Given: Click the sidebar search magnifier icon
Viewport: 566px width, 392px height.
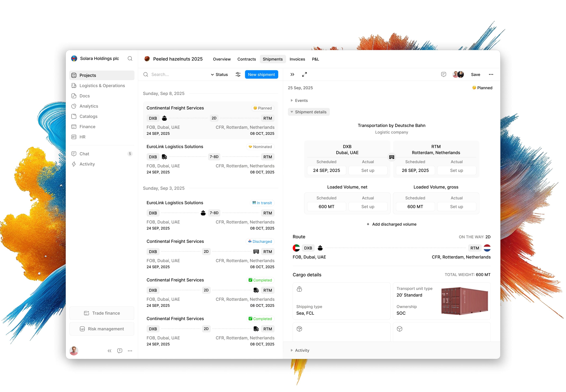Looking at the screenshot, I should [x=130, y=58].
